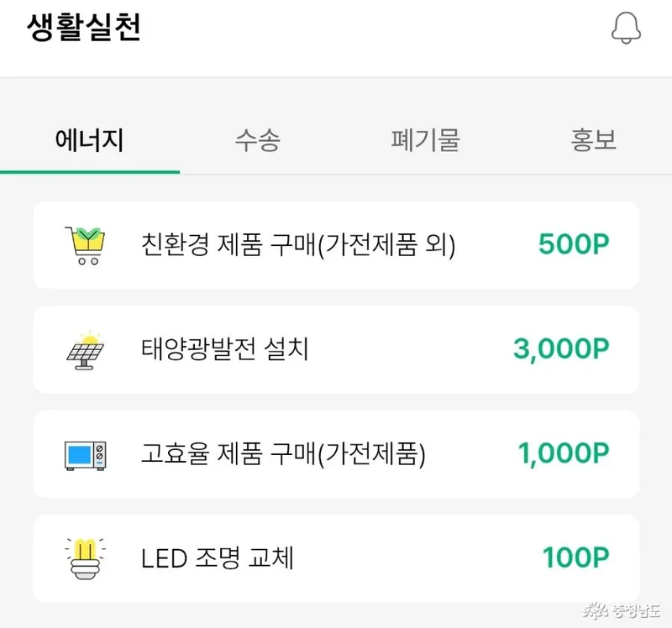672x628 pixels.
Task: Select the 홍보 tab
Action: (594, 140)
